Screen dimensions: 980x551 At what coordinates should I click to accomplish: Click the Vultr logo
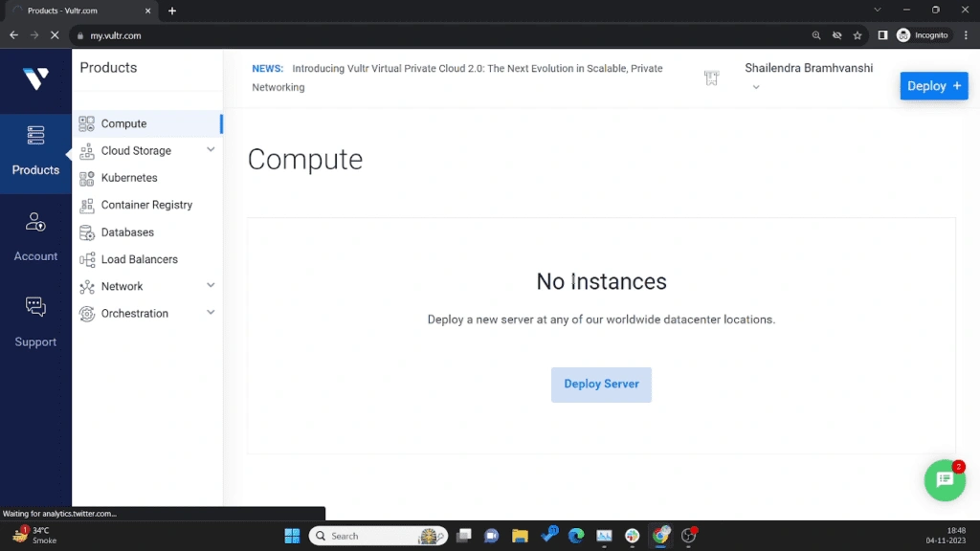coord(35,80)
